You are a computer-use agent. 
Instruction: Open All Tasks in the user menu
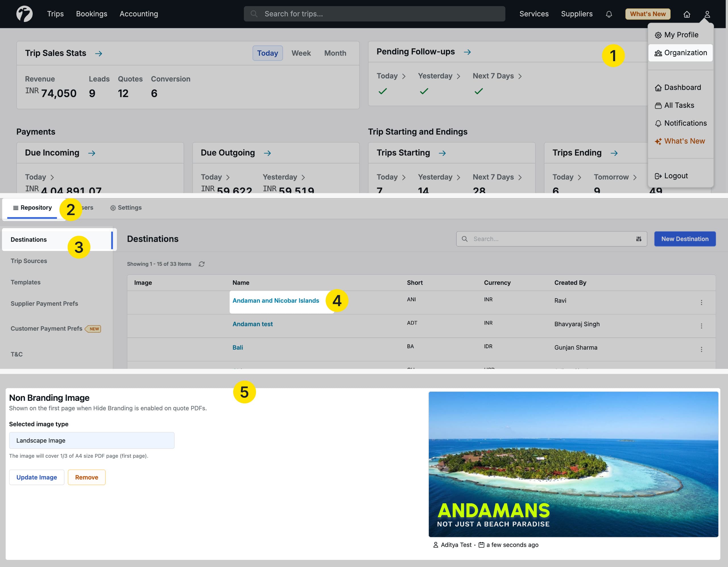click(680, 105)
